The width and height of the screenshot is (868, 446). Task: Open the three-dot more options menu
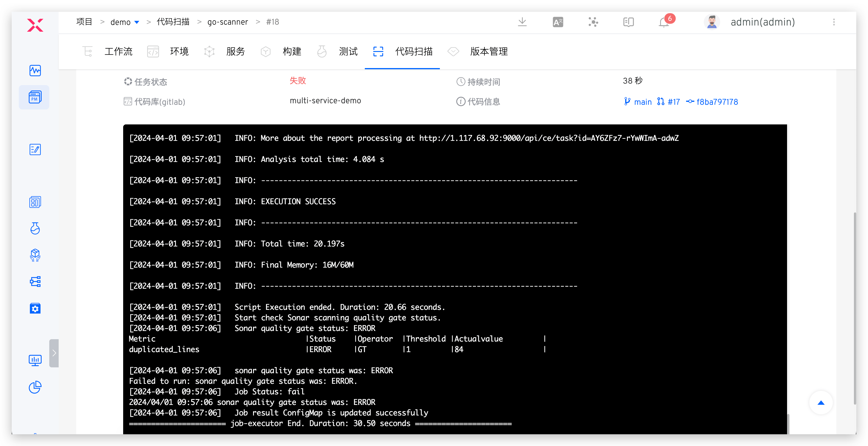click(x=834, y=22)
